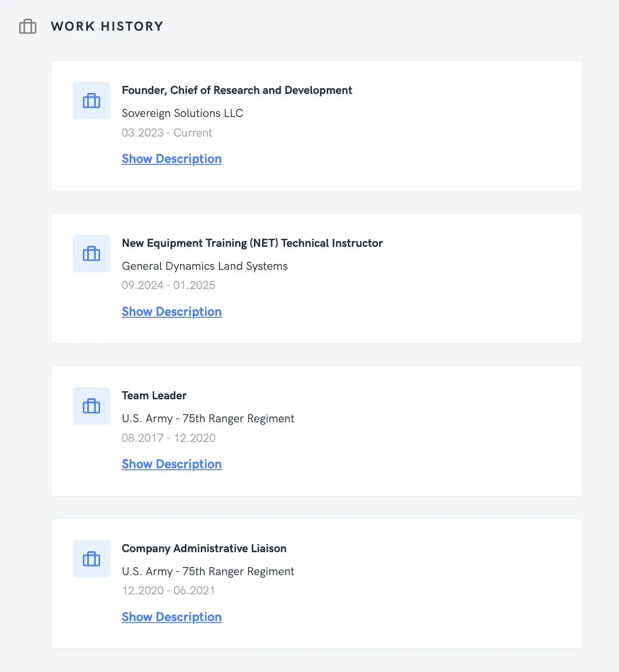
Task: Click the 'Sovereign Solutions LLC' company name
Action: point(183,113)
